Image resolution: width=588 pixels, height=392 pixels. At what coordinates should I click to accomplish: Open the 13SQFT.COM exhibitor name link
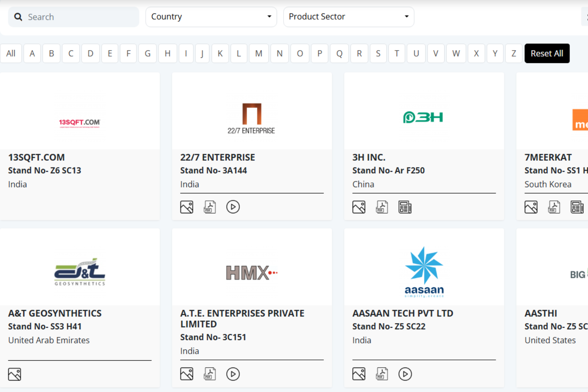point(37,157)
